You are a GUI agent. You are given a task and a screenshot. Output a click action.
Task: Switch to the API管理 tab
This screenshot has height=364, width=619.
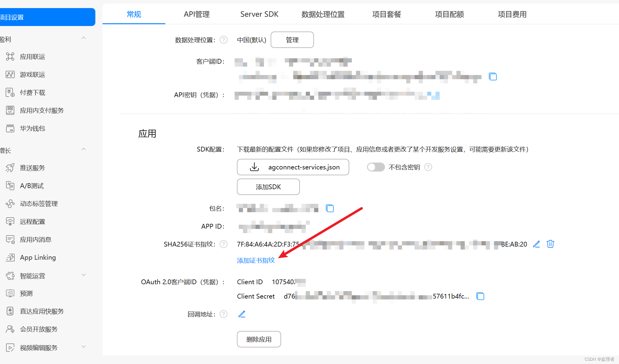click(197, 14)
